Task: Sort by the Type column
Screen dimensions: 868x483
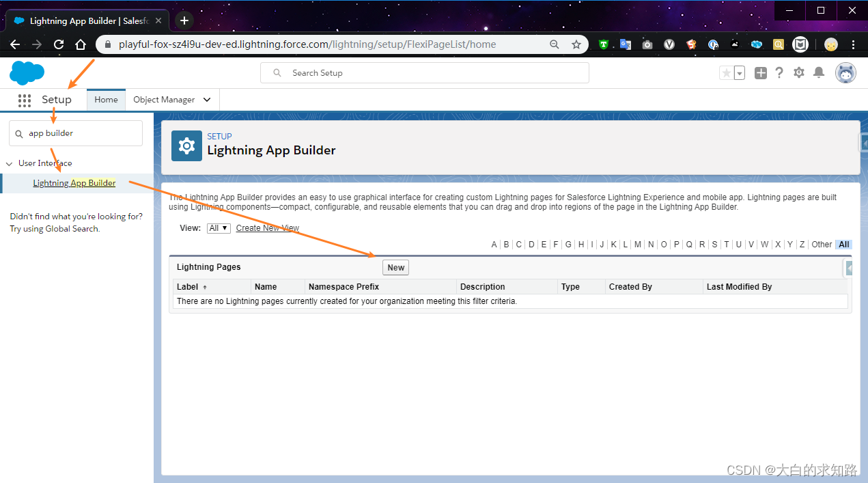Action: pyautogui.click(x=570, y=287)
